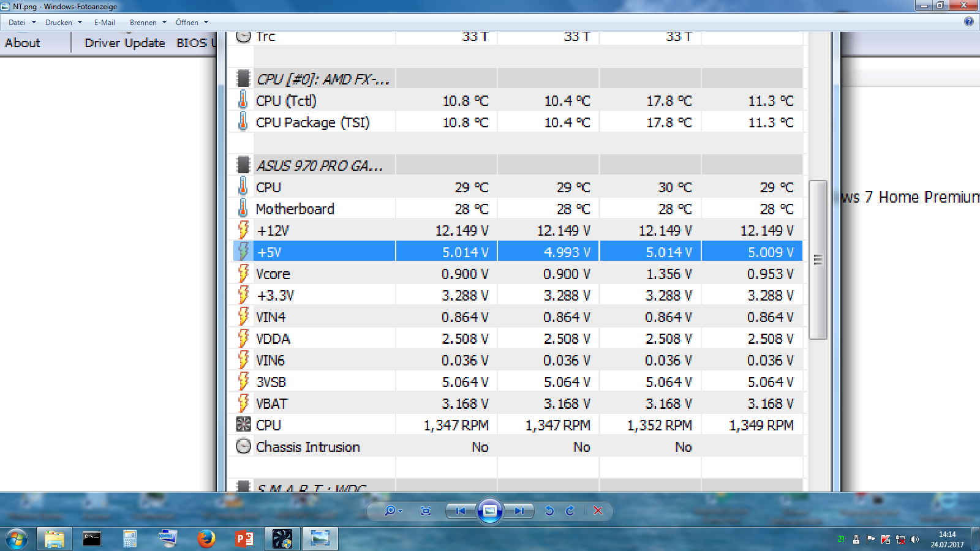Click the thermometer icon beside CPU (Tctl)
980x551 pixels.
pos(243,100)
